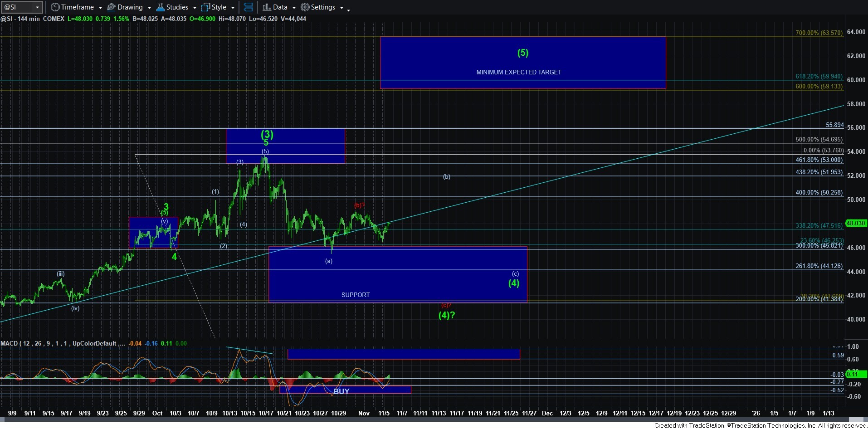This screenshot has height=429, width=868.
Task: Click the Style overlapping squares icon
Action: (x=205, y=7)
